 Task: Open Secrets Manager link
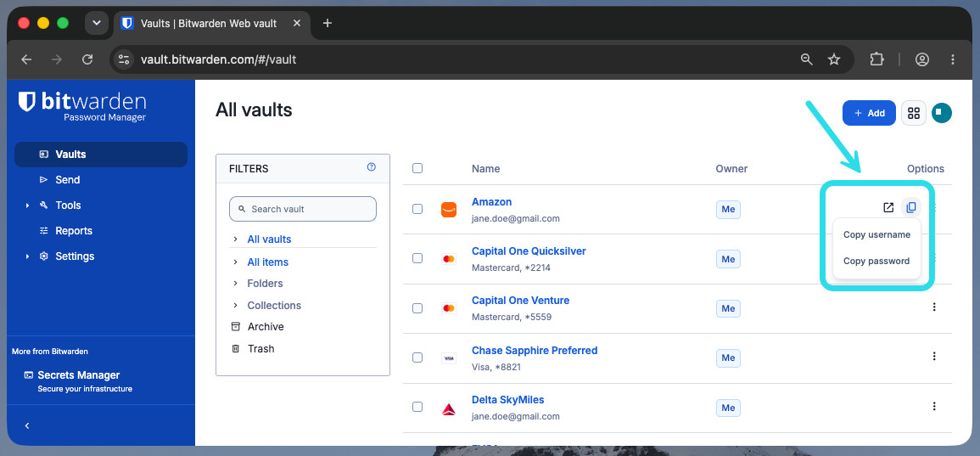(x=79, y=375)
